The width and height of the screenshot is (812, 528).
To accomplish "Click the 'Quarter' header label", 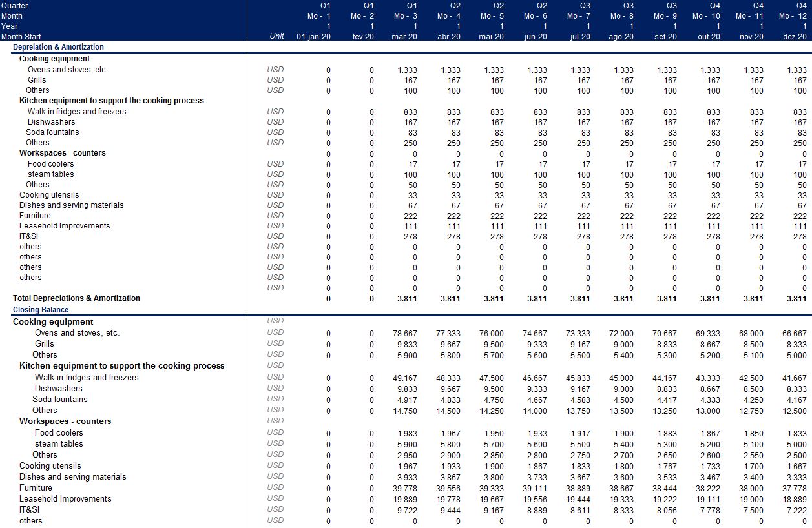I will pyautogui.click(x=14, y=5).
